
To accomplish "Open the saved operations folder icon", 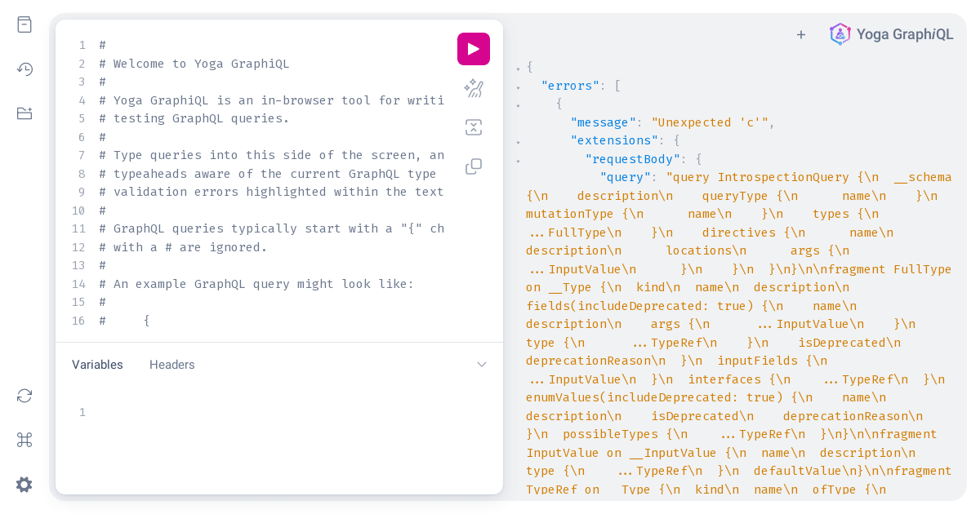I will 24,113.
